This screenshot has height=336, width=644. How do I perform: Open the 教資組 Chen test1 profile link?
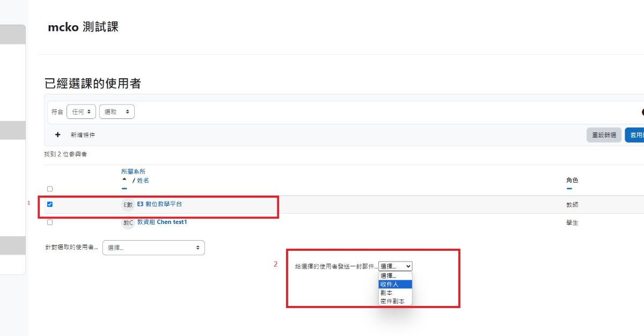tap(162, 222)
